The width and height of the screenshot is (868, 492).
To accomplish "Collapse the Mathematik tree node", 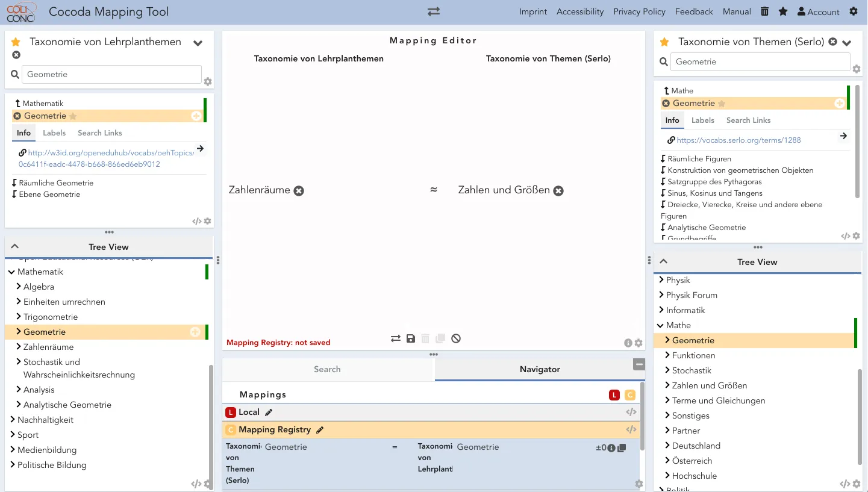I will [11, 272].
